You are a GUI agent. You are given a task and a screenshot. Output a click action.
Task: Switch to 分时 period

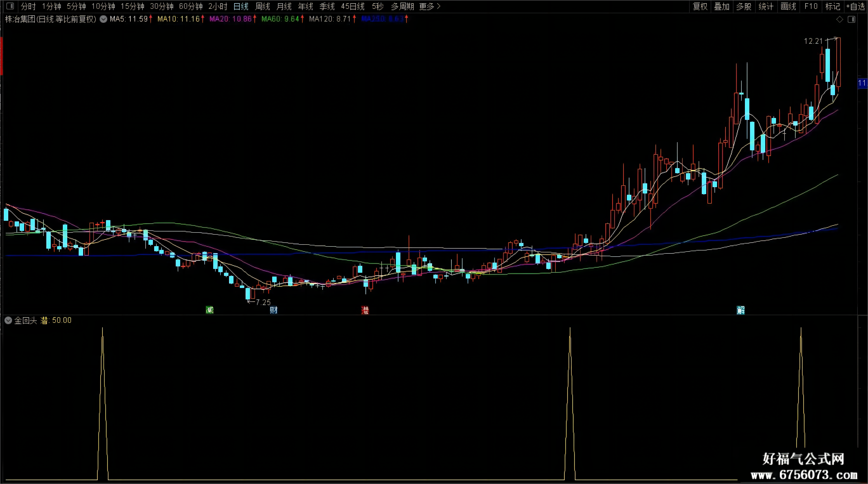29,6
